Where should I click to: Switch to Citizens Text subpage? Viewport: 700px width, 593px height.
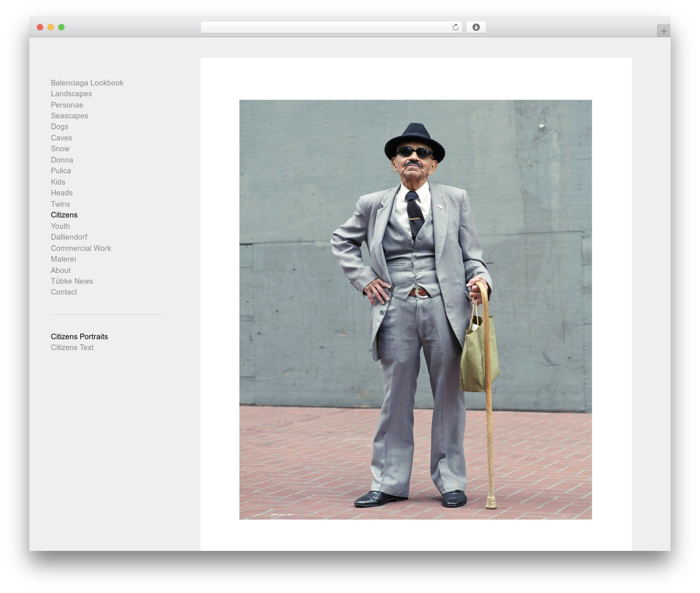coord(72,347)
